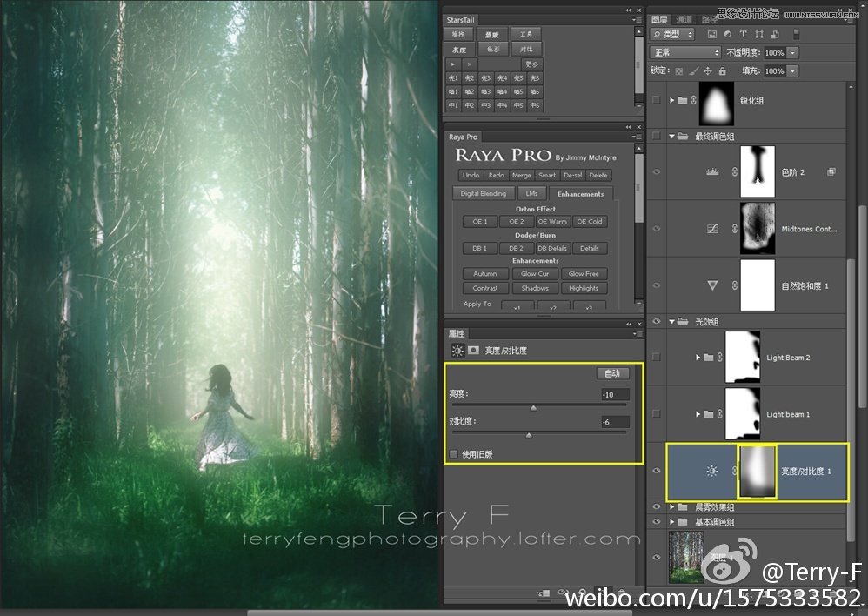Toggle visibility of 最终调色组 group

[x=657, y=136]
